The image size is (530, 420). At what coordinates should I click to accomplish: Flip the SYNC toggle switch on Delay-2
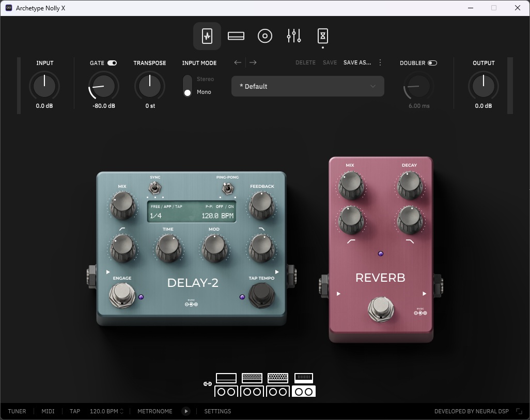pos(155,187)
